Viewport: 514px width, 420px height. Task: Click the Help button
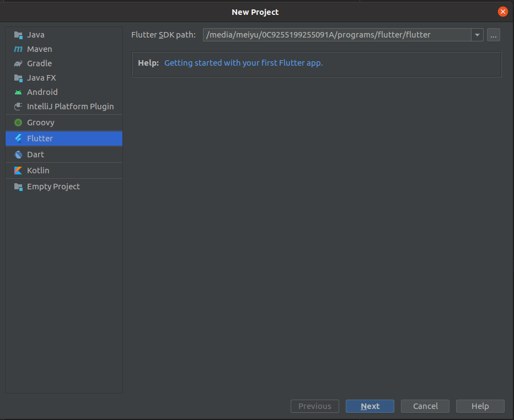click(x=480, y=406)
